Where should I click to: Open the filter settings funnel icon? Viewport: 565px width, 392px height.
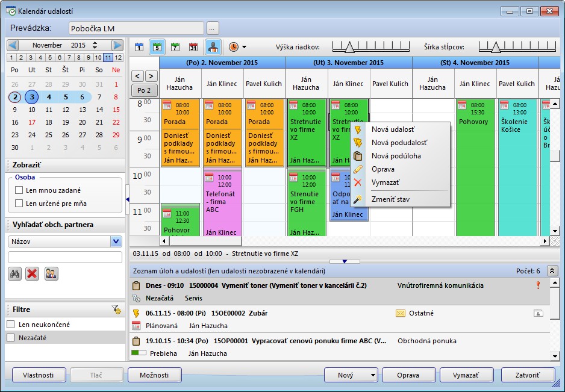116,309
